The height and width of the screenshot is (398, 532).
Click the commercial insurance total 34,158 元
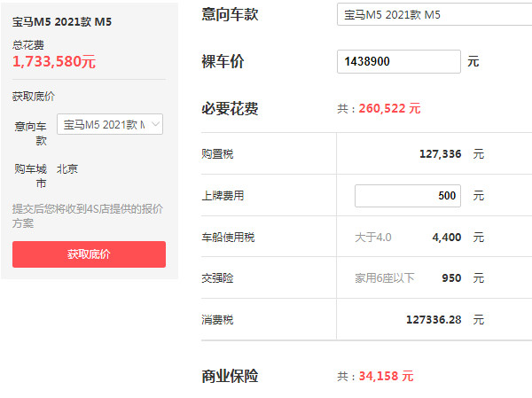(x=386, y=377)
